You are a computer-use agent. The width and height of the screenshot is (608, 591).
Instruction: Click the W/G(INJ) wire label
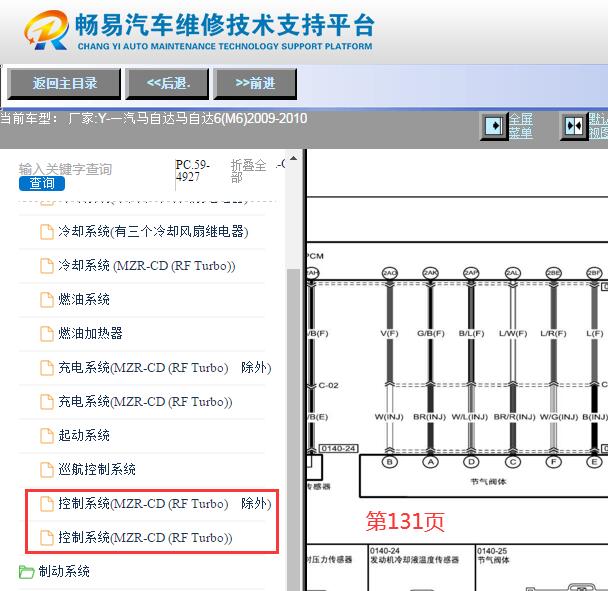click(x=559, y=417)
